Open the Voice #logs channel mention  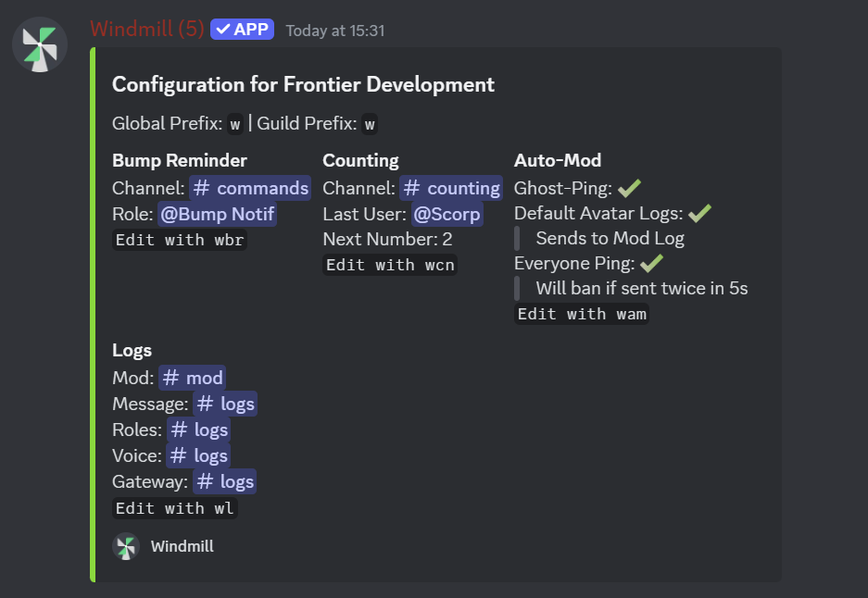198,455
